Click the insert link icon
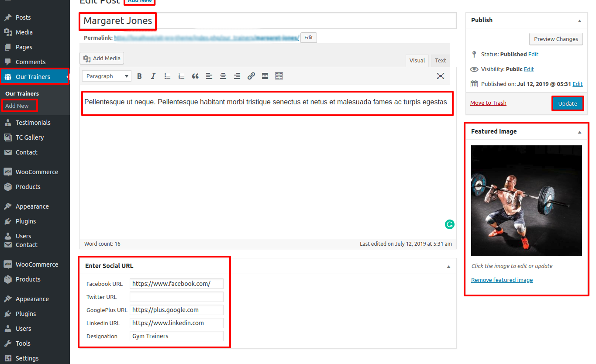The width and height of the screenshot is (596, 364). pos(251,76)
